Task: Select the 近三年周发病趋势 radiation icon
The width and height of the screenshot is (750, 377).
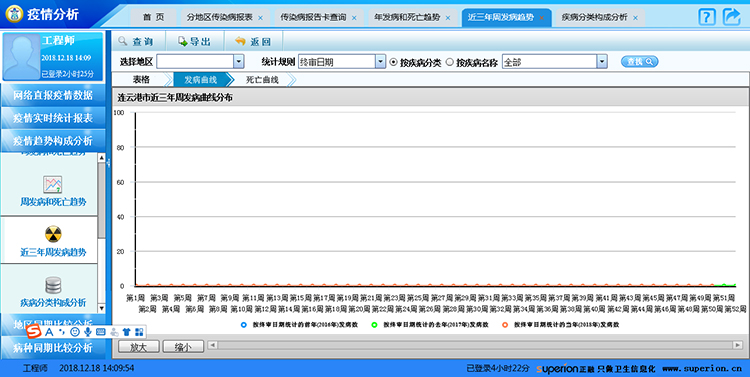Action: click(x=53, y=234)
